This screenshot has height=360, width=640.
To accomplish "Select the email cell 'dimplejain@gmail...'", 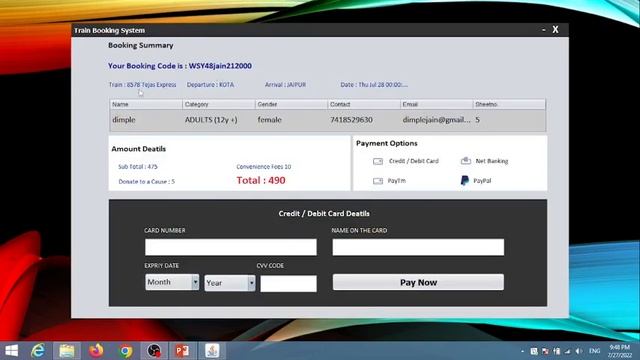I will tap(436, 120).
